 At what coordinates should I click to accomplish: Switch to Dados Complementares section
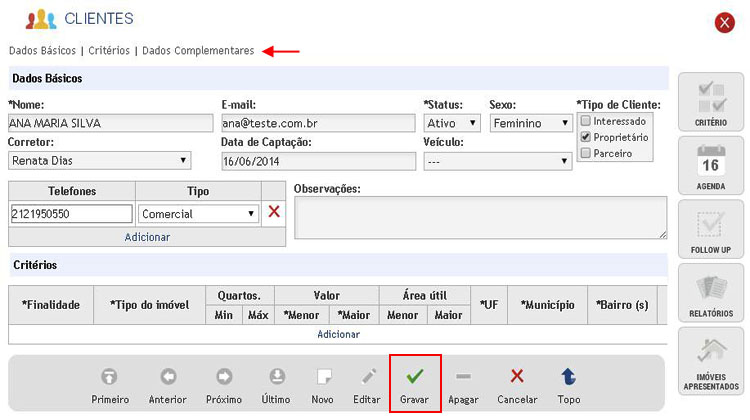[198, 50]
